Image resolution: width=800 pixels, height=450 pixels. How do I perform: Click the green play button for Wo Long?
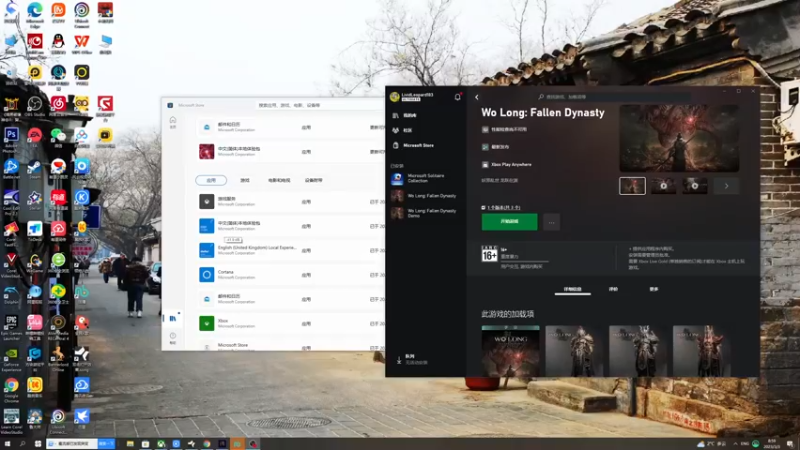[x=509, y=221]
